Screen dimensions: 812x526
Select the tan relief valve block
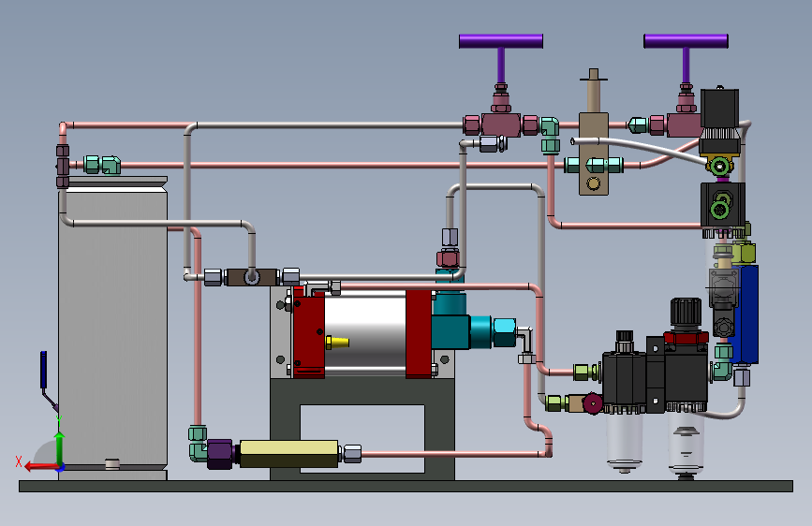coord(594,153)
